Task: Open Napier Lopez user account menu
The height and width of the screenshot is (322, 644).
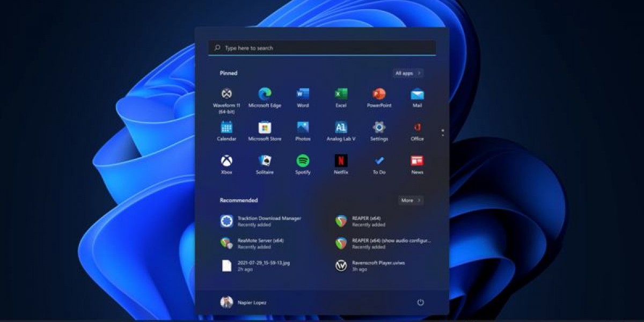Action: tap(243, 302)
